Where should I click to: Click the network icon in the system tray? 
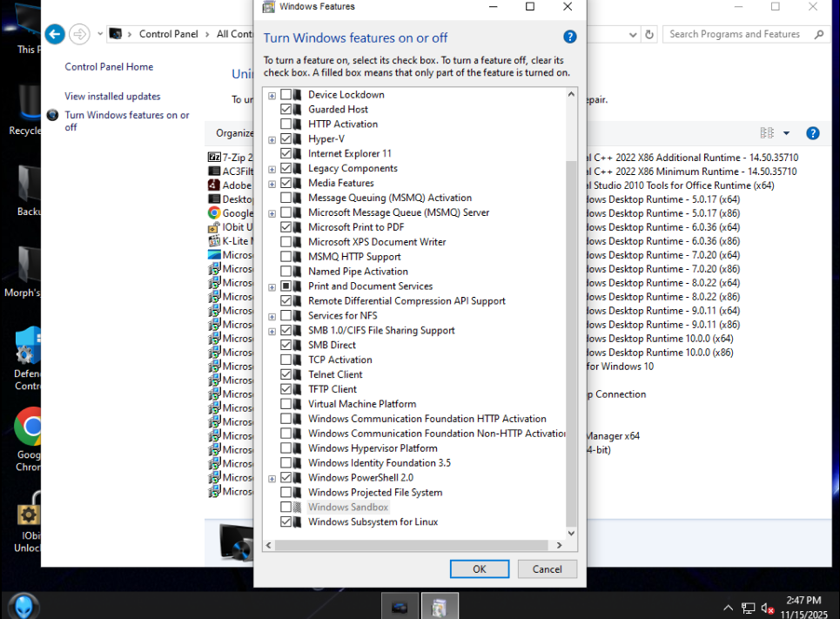[x=748, y=608]
